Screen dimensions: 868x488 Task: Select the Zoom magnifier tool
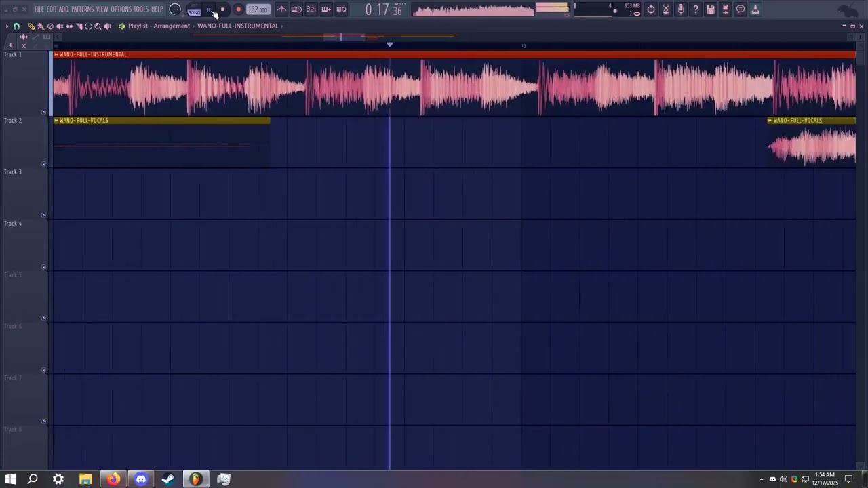pyautogui.click(x=98, y=26)
